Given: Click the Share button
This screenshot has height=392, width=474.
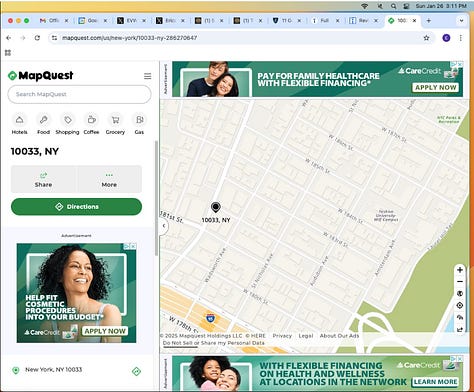Looking at the screenshot, I should [x=44, y=179].
